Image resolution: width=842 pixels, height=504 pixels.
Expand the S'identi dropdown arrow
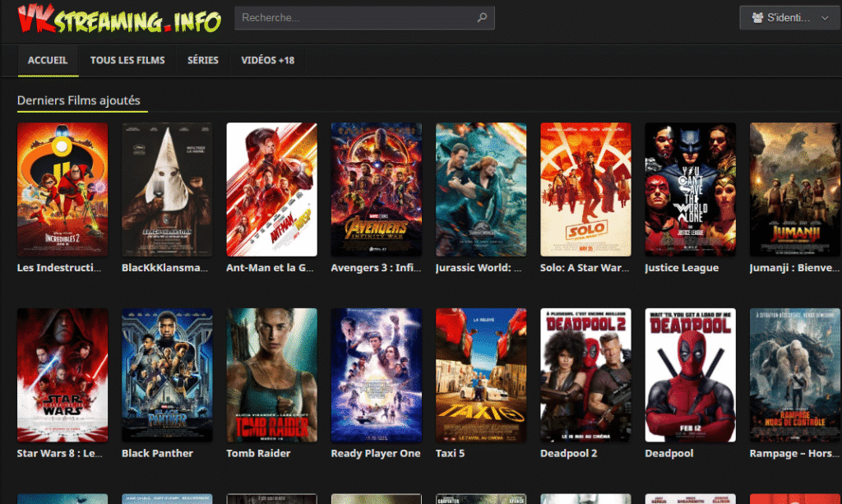tap(825, 18)
